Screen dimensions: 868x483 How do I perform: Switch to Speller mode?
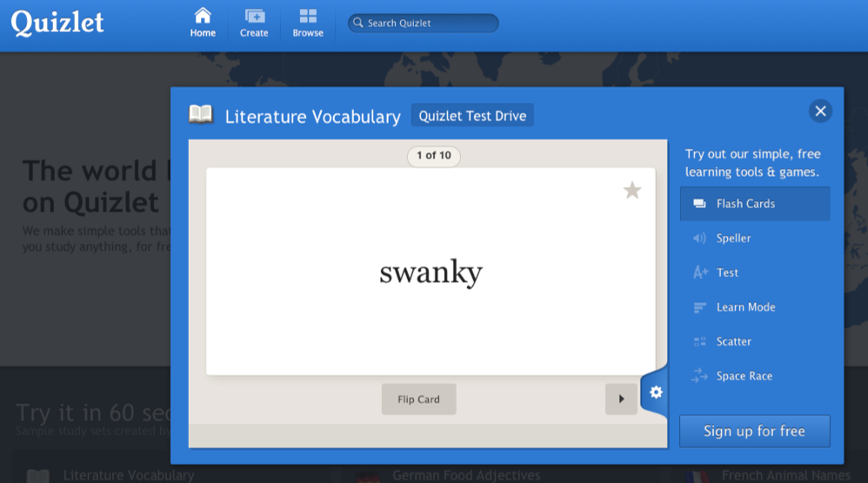click(x=755, y=238)
